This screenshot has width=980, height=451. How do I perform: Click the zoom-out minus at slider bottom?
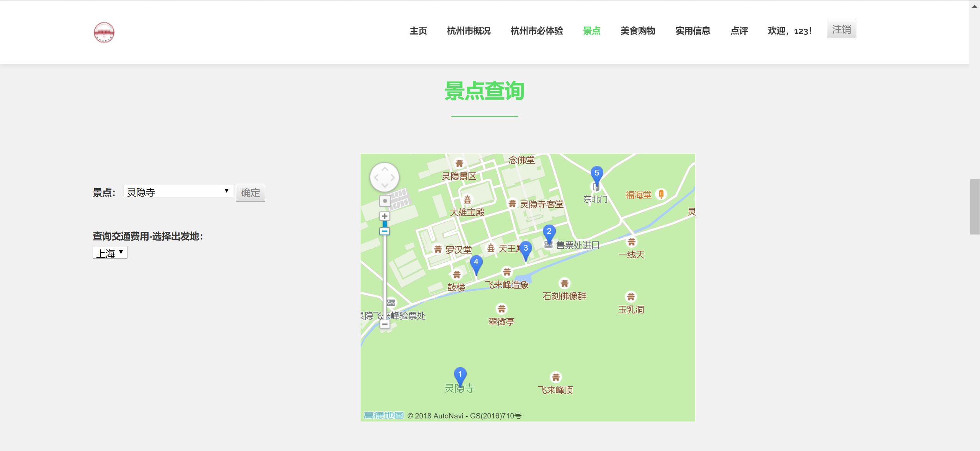385,325
